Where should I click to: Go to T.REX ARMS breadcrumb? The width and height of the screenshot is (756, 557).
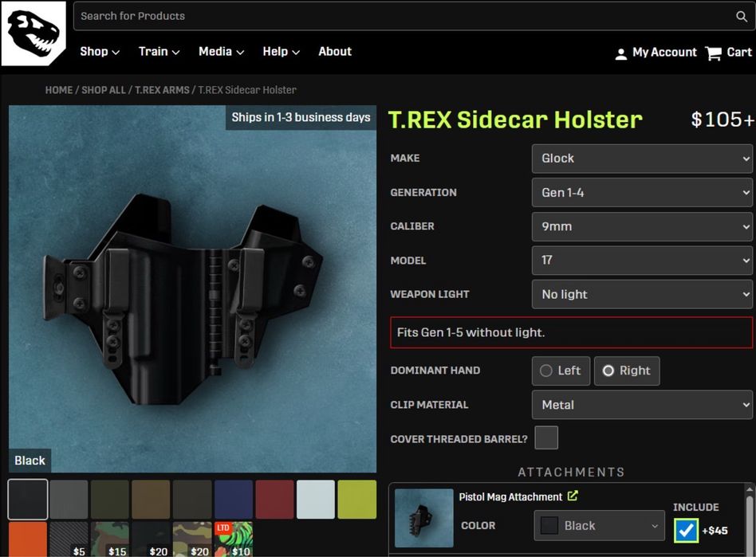point(162,90)
